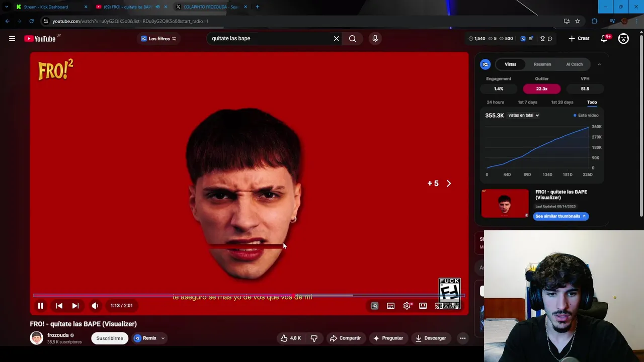The height and width of the screenshot is (362, 644).
Task: Start voice search with the microphone
Action: [375, 38]
